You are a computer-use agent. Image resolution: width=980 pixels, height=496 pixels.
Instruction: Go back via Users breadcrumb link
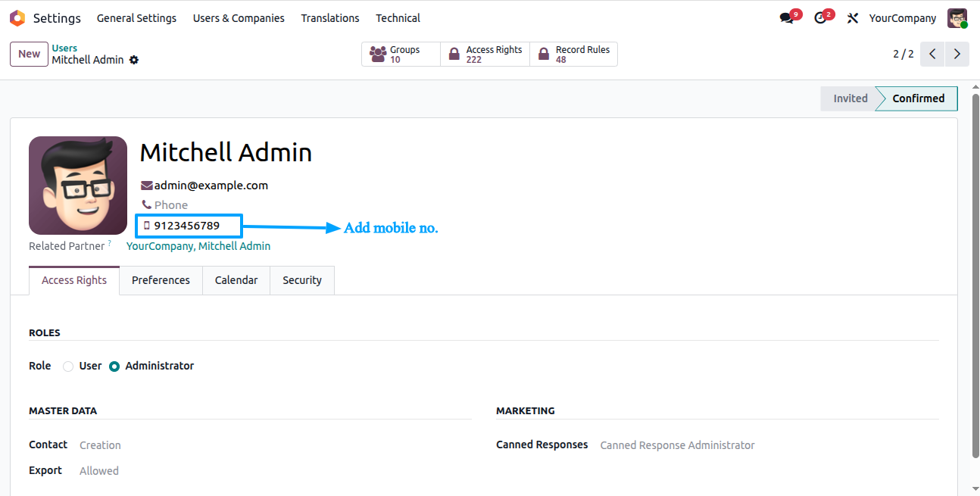pyautogui.click(x=64, y=48)
